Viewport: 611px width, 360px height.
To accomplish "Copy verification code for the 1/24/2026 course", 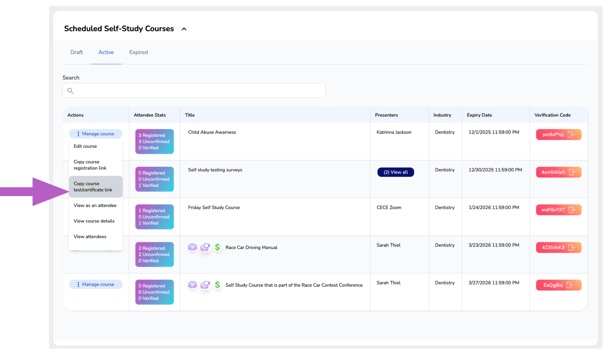I will point(558,210).
